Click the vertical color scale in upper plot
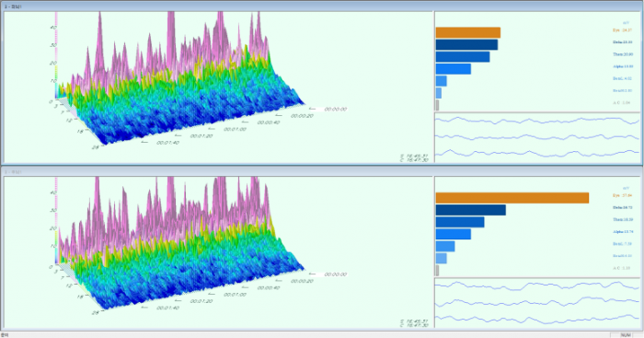The height and width of the screenshot is (338, 644). [x=56, y=55]
